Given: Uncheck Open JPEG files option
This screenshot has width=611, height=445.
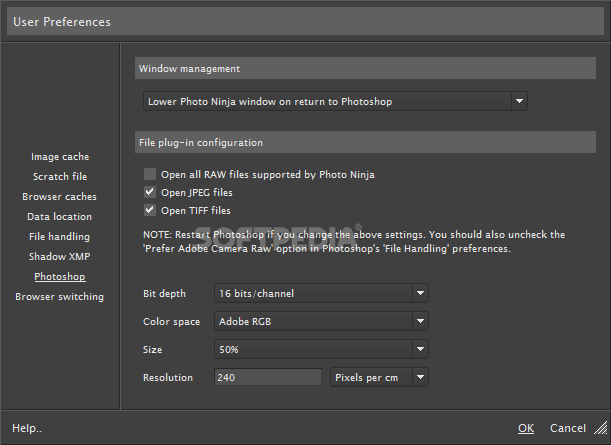Looking at the screenshot, I should [150, 192].
